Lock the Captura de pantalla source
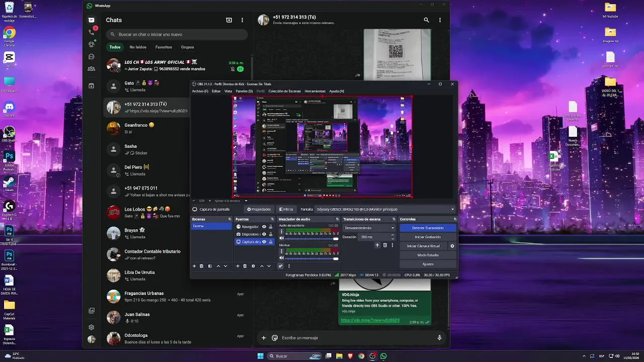Viewport: 644px width, 362px height. (271, 242)
